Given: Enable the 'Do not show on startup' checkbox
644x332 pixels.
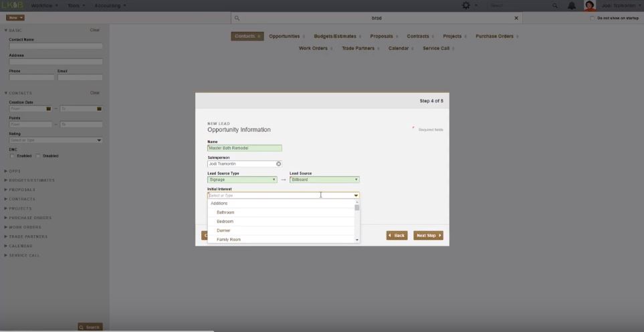Looking at the screenshot, I should pos(593,18).
